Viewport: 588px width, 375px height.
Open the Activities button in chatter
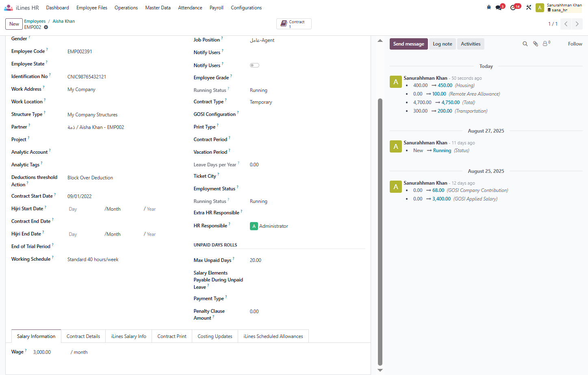click(x=471, y=44)
